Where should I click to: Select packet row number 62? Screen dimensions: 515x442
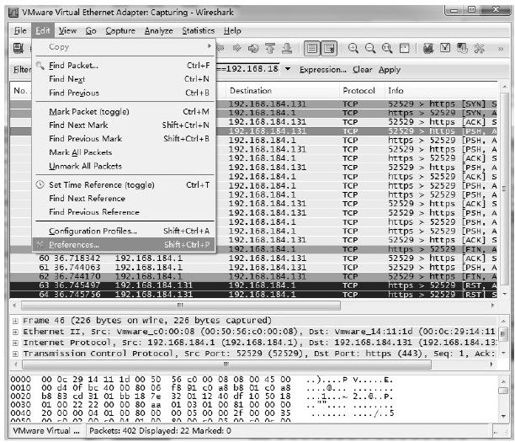(x=254, y=277)
